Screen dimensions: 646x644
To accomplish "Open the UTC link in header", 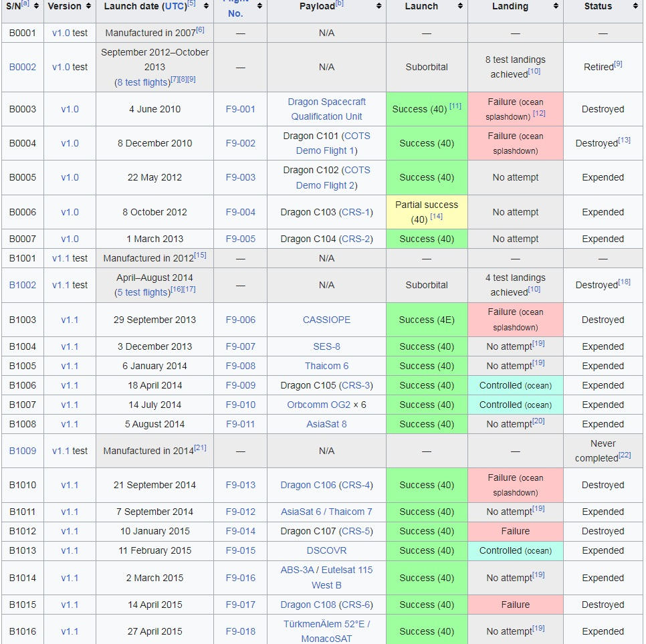I will tap(176, 6).
